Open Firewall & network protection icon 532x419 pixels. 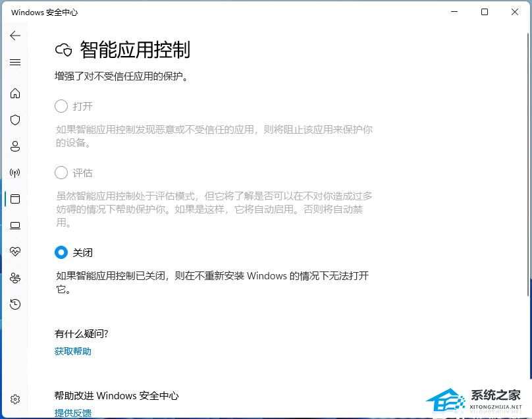point(15,173)
